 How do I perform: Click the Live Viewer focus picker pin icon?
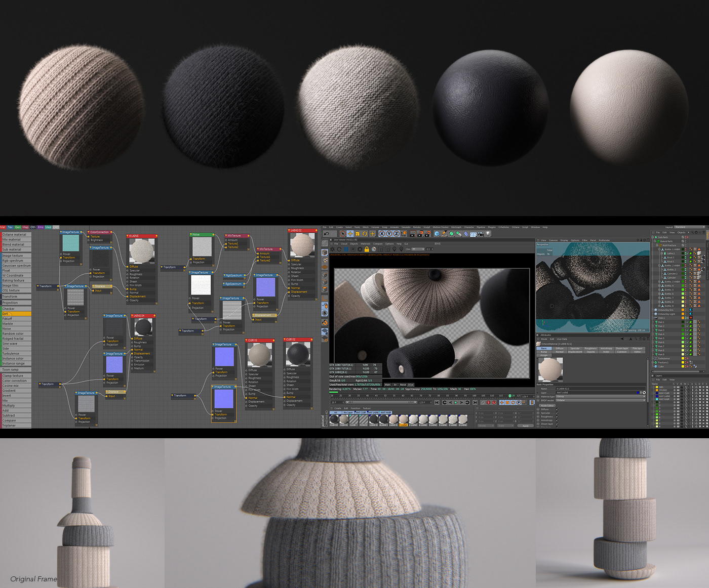pos(394,249)
